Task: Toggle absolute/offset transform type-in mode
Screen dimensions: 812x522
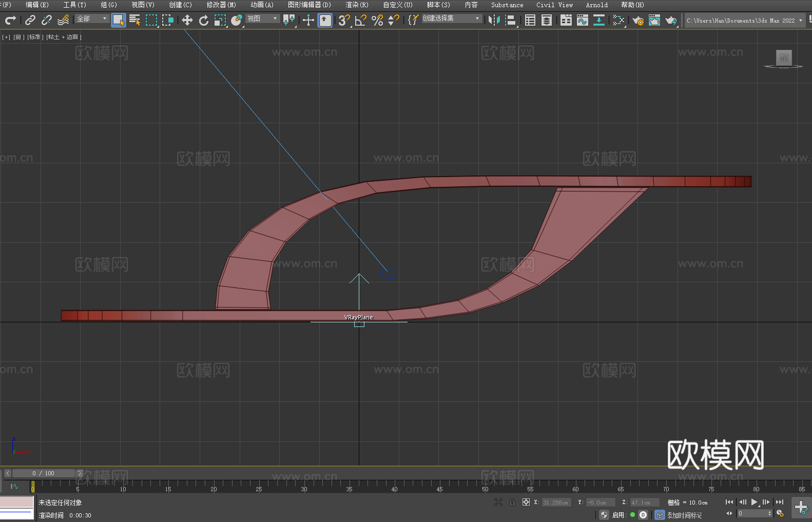Action: [526, 502]
